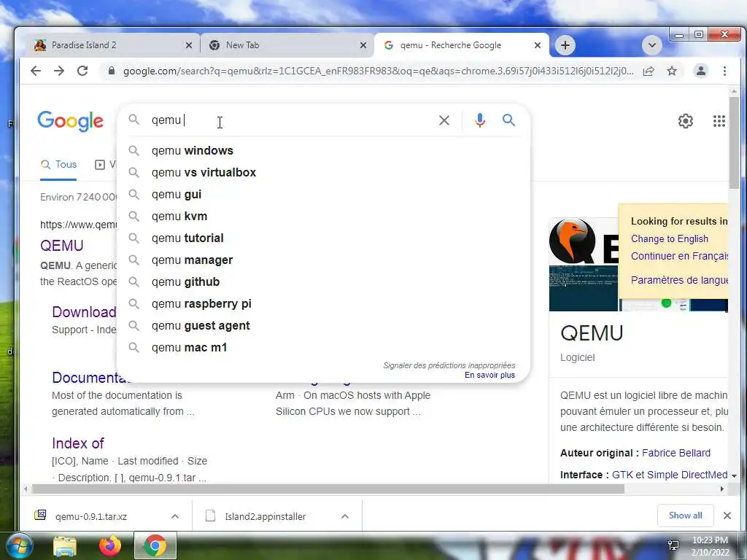Choose suggestion qemu tutorial
This screenshot has height=560, width=747.
tap(323, 238)
